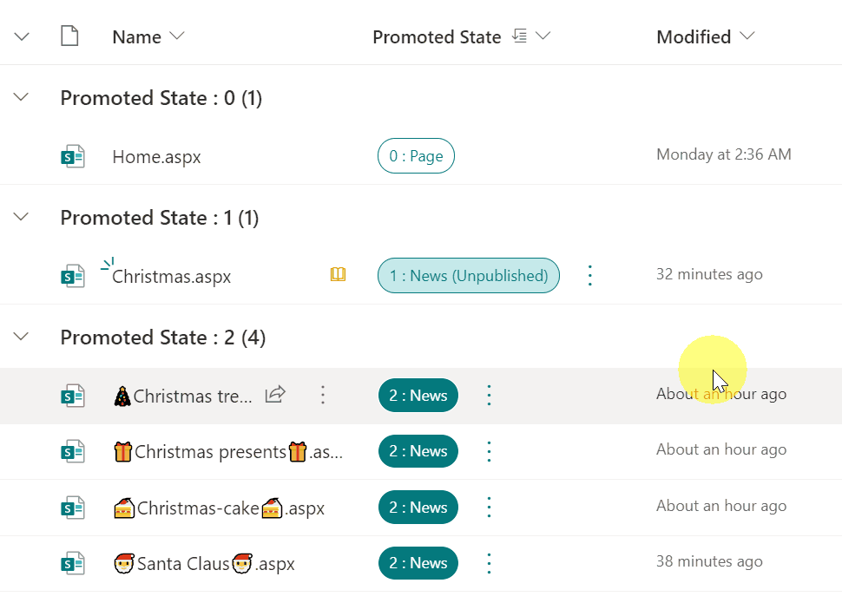
Task: Collapse the 'Promoted State : 1' group
Action: pyautogui.click(x=22, y=216)
